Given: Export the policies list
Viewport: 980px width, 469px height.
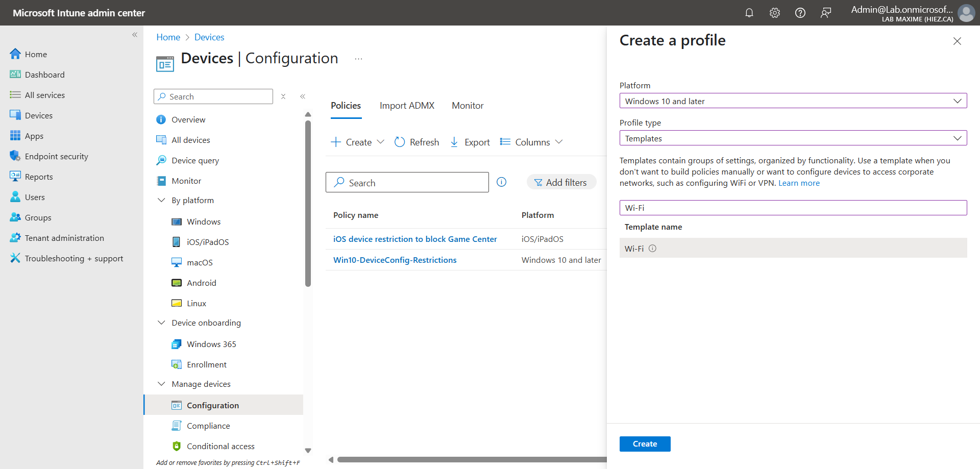Looking at the screenshot, I should tap(470, 142).
